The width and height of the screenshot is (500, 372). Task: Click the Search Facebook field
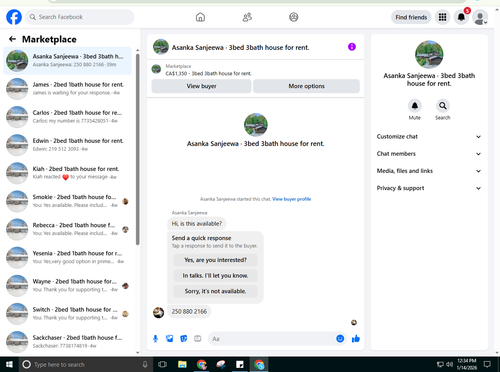point(80,17)
